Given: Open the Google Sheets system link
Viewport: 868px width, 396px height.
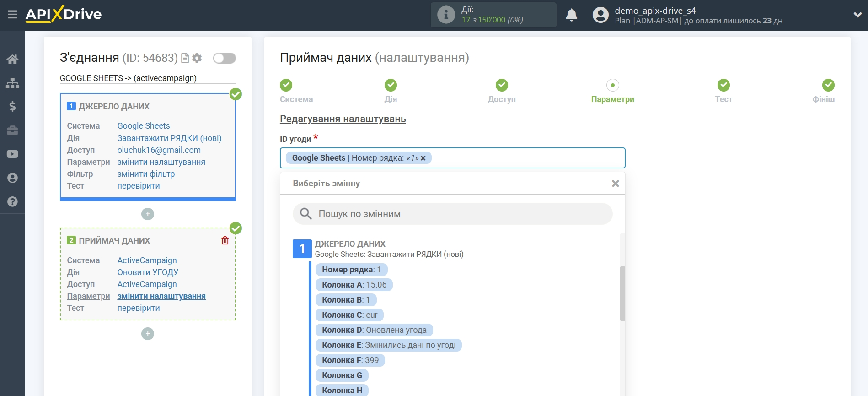Looking at the screenshot, I should [x=144, y=126].
